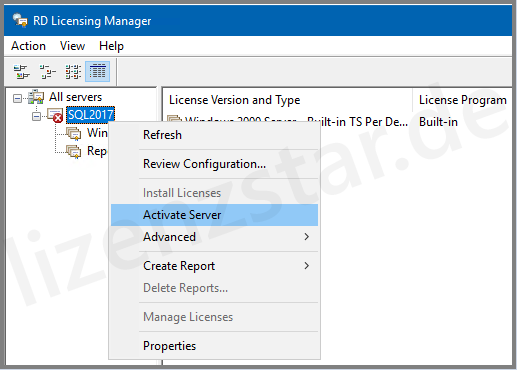The width and height of the screenshot is (517, 370).
Task: Choose Review Configuration... in context menu
Action: coord(214,164)
